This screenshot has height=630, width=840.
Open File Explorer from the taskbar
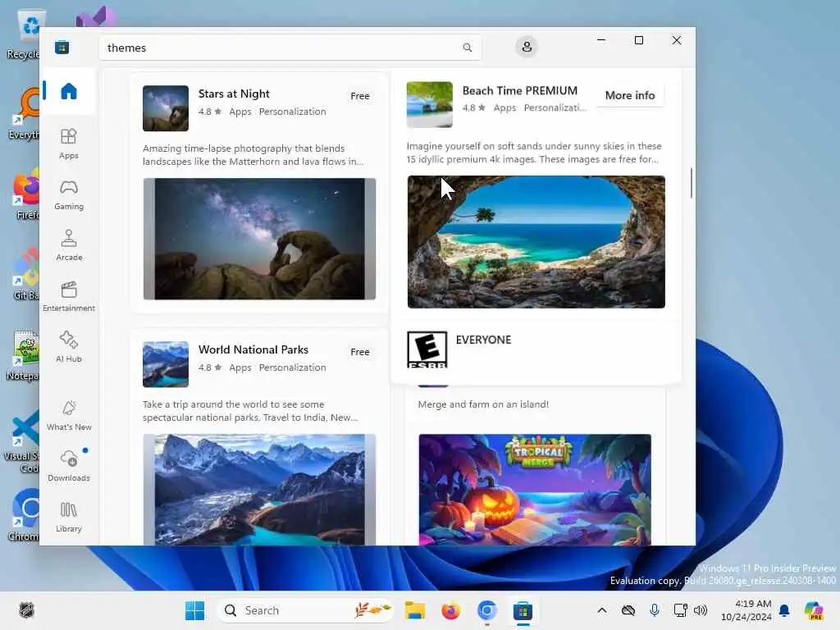(x=414, y=610)
